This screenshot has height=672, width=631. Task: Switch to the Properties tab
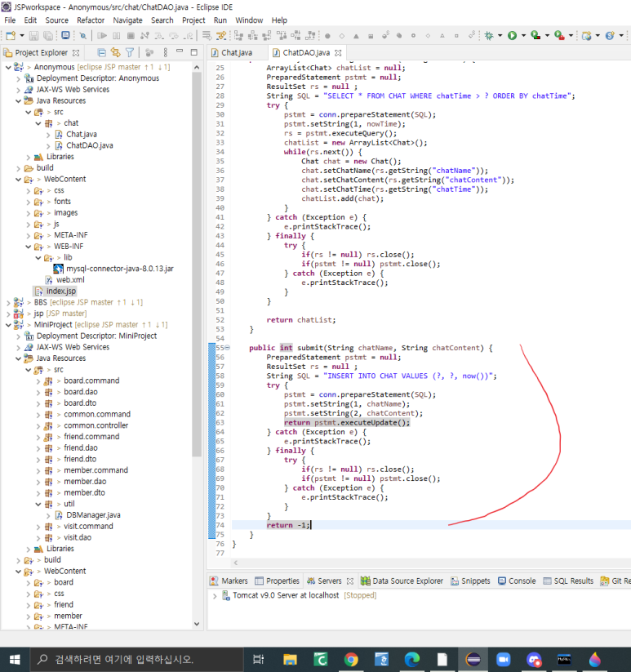pos(278,581)
